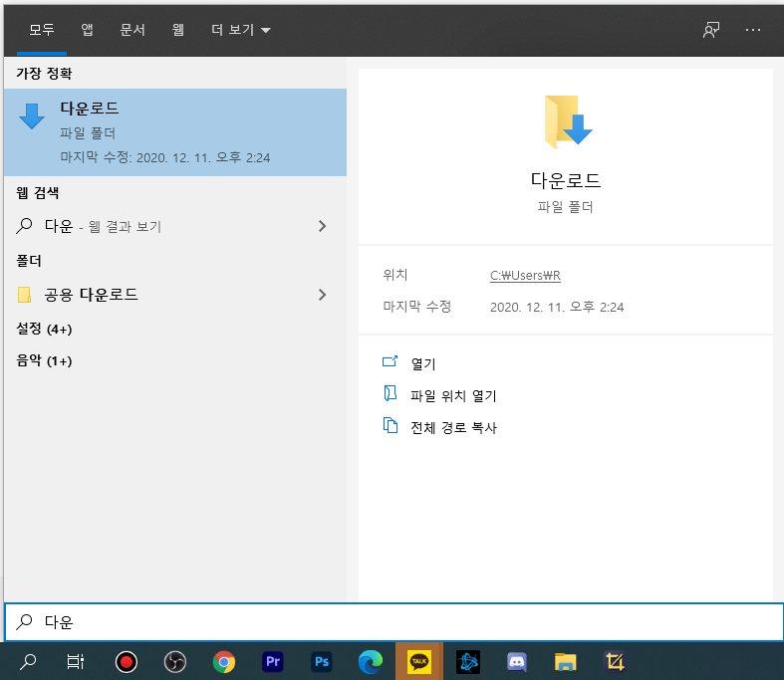Select the 다운로드 best match result
The image size is (784, 680).
pos(175,132)
